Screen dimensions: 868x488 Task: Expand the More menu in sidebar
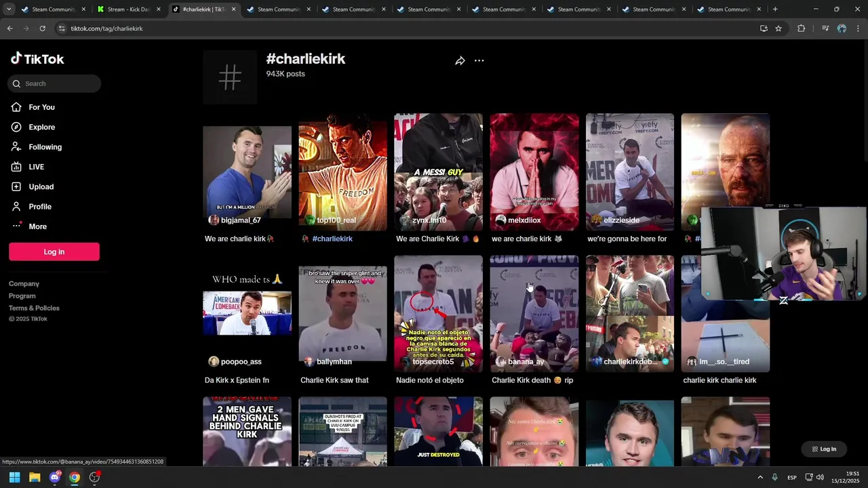click(x=28, y=226)
